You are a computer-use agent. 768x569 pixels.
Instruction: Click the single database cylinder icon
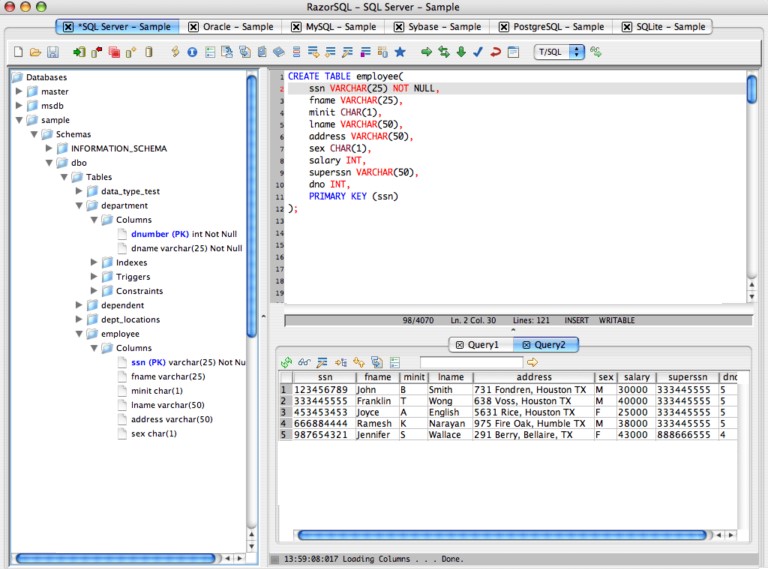149,52
